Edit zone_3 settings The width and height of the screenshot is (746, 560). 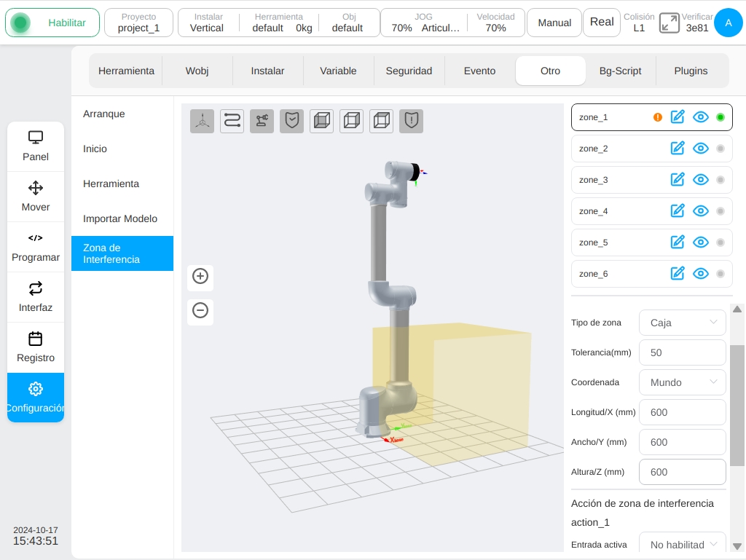678,180
